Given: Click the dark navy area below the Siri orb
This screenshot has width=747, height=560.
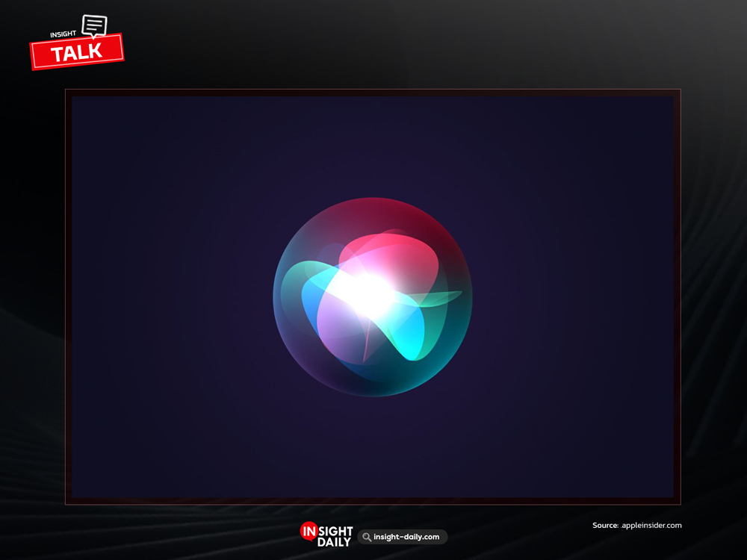Looking at the screenshot, I should click(372, 448).
